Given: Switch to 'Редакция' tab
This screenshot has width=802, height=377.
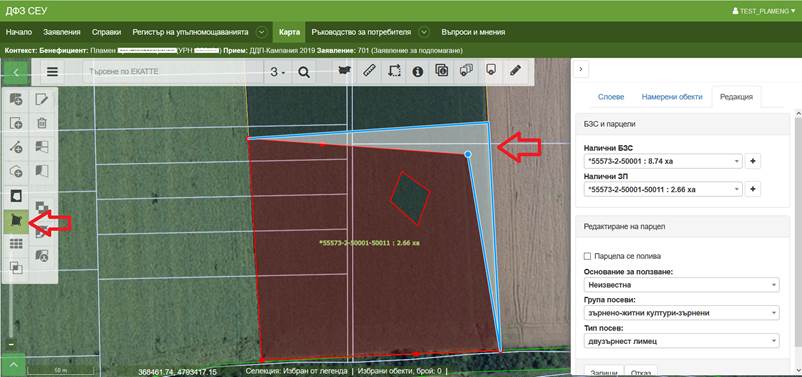Looking at the screenshot, I should (x=736, y=97).
